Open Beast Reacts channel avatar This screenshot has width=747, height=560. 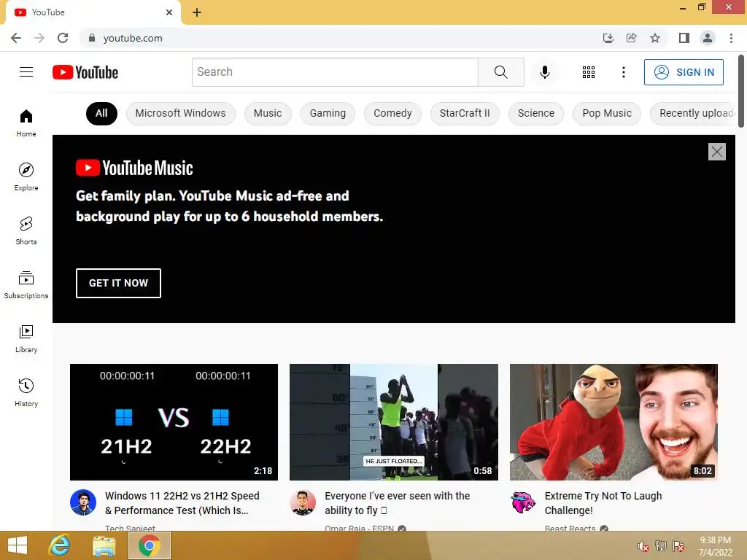pyautogui.click(x=522, y=502)
